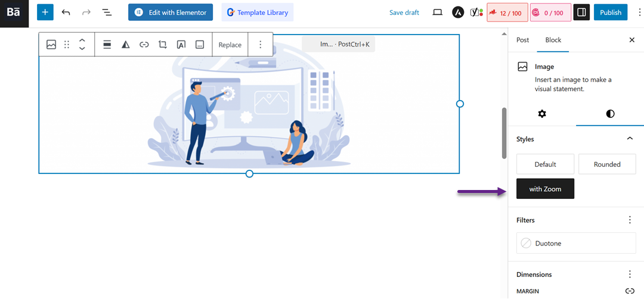
Task: Add text over image icon
Action: 181,45
